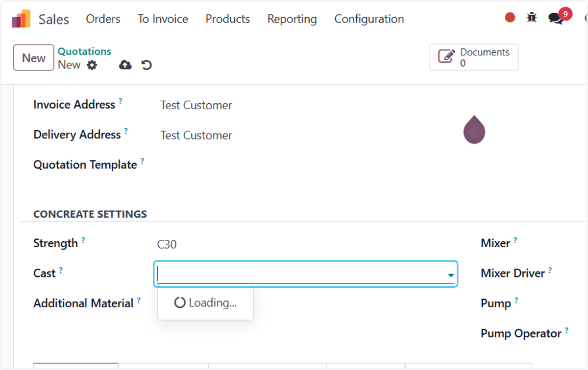Image resolution: width=588 pixels, height=370 pixels.
Task: Click the purple droplet icon
Action: 474,130
